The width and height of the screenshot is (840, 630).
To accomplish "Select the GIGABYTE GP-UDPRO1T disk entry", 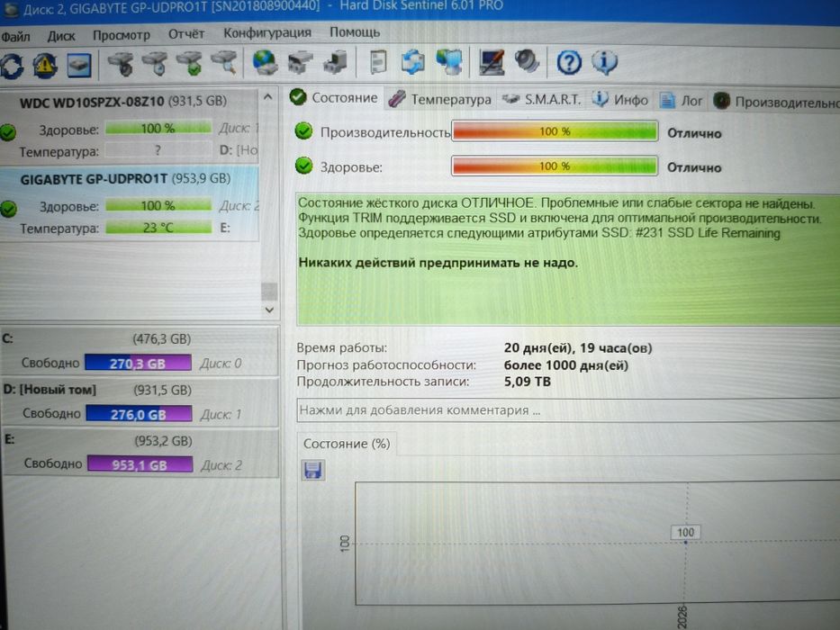I will 129,204.
